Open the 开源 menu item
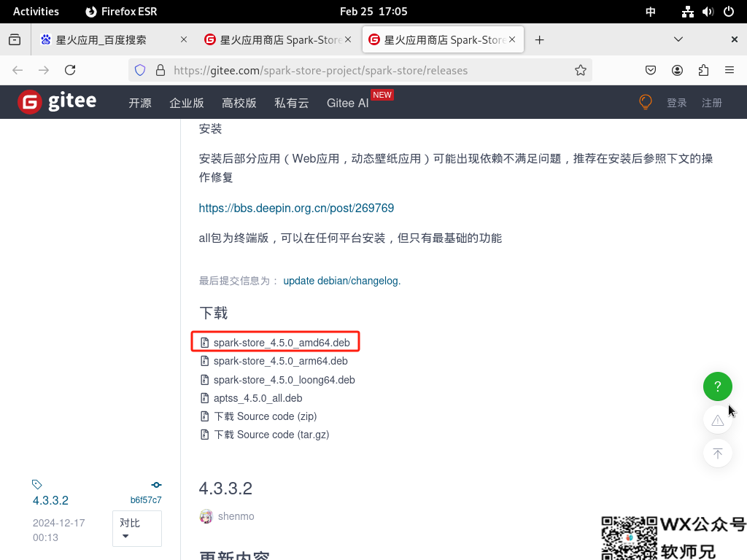 point(140,103)
